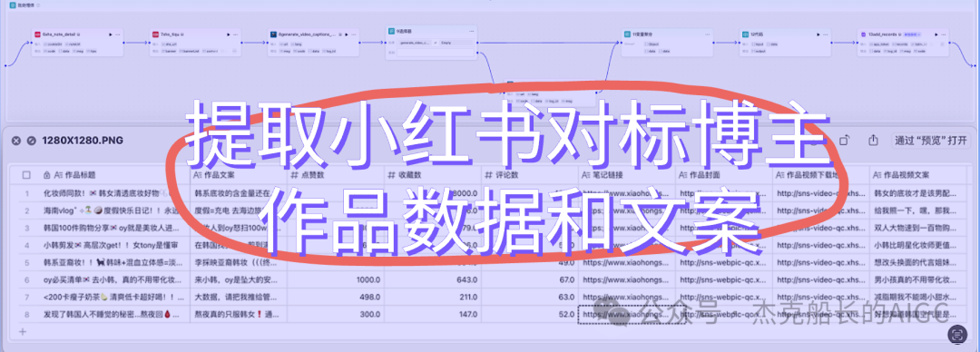The height and width of the screenshot is (352, 980).
Task: Run the 13add_records node
Action: coord(936,34)
